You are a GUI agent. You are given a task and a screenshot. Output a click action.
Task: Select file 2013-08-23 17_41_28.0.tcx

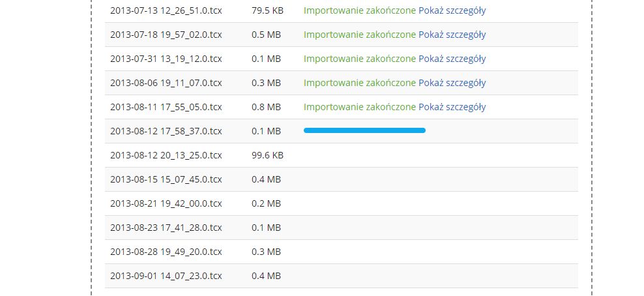(166, 228)
